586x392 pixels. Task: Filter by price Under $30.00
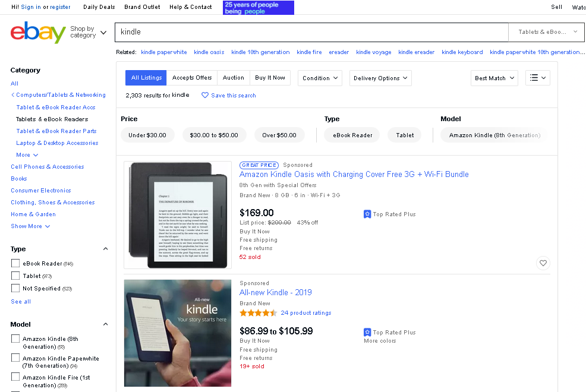coord(147,135)
